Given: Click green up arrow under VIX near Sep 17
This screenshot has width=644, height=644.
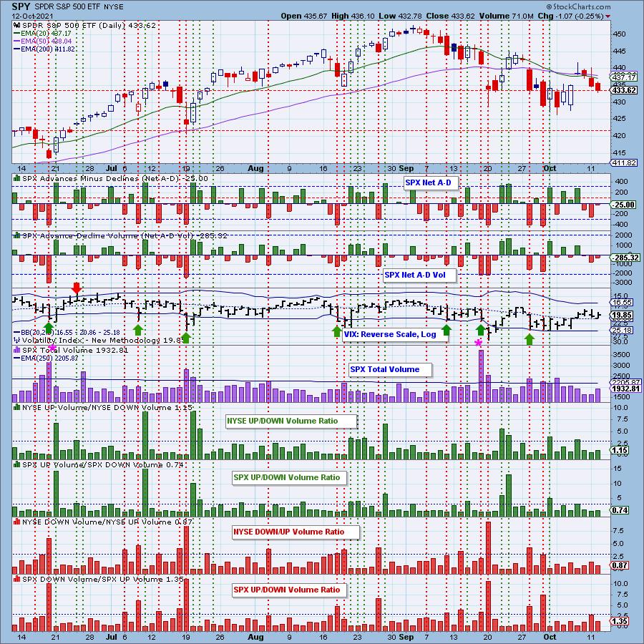Looking at the screenshot, I should pyautogui.click(x=481, y=329).
